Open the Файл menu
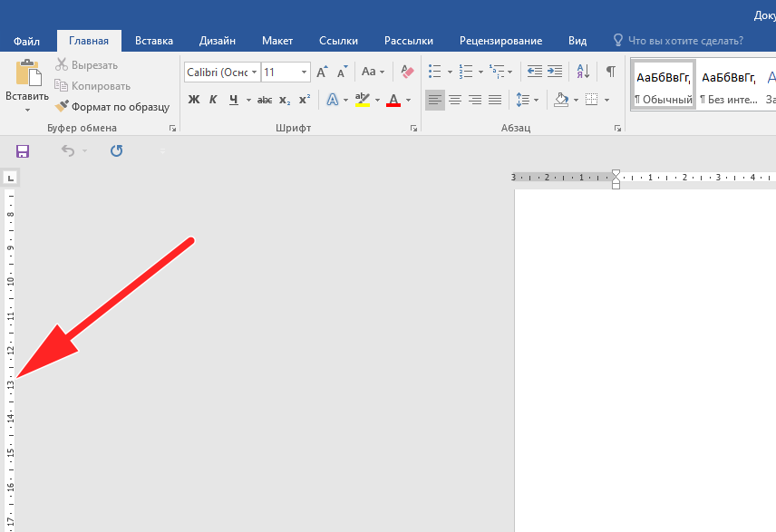 26,41
